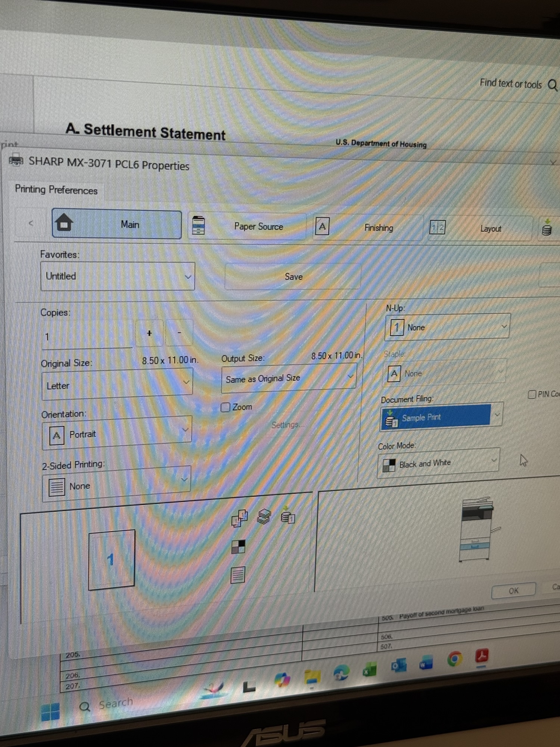Click the Save favorites button
Viewport: 560px width, 747px height.
pyautogui.click(x=293, y=277)
